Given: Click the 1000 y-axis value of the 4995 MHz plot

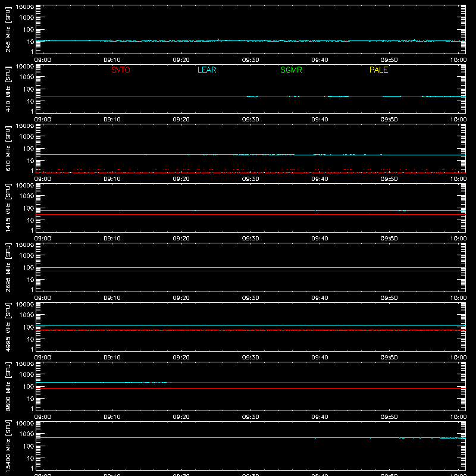Looking at the screenshot, I should pos(27,315).
